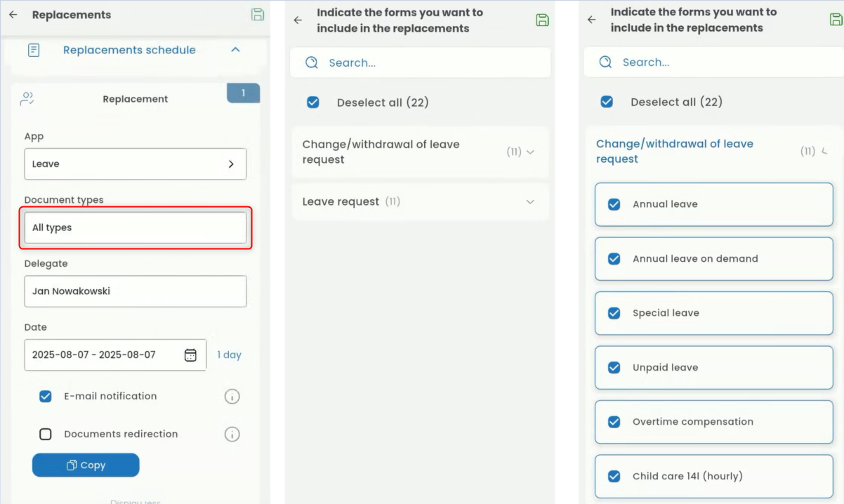The image size is (844, 504).
Task: Select the Unpaid leave list item
Action: pos(713,368)
